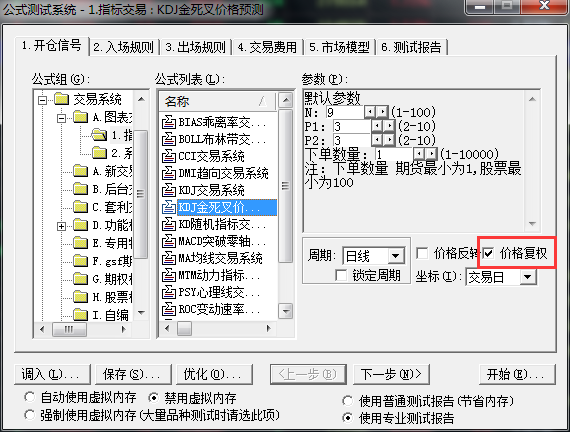Click the open folder icon for 1.指
Viewport: 570px width, 432px height.
pyautogui.click(x=99, y=135)
